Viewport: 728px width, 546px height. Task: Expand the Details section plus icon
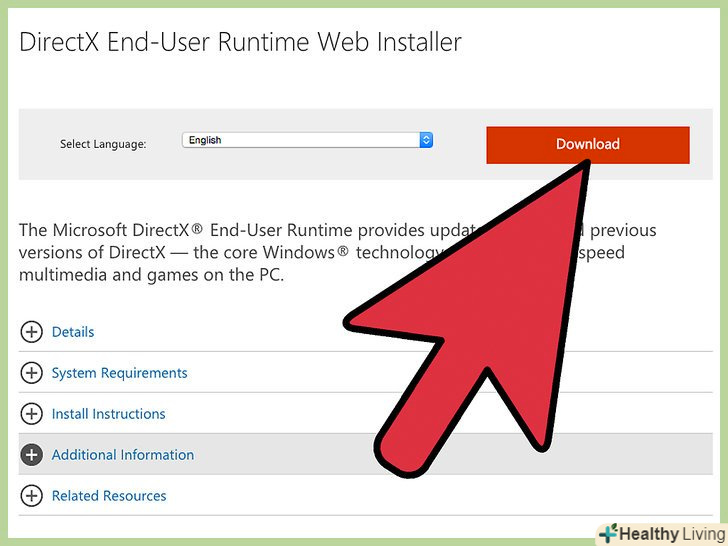point(32,332)
